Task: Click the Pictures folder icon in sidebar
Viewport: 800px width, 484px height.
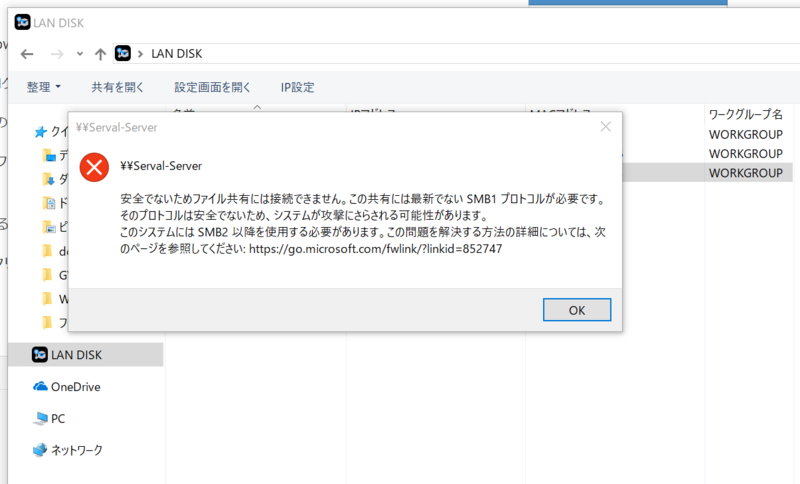Action: coord(49,227)
